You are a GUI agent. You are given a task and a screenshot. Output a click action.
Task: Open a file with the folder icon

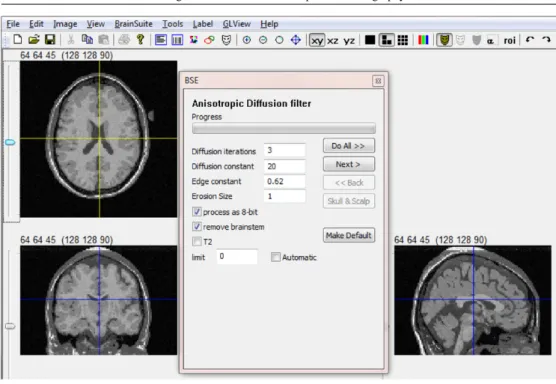pyautogui.click(x=34, y=39)
